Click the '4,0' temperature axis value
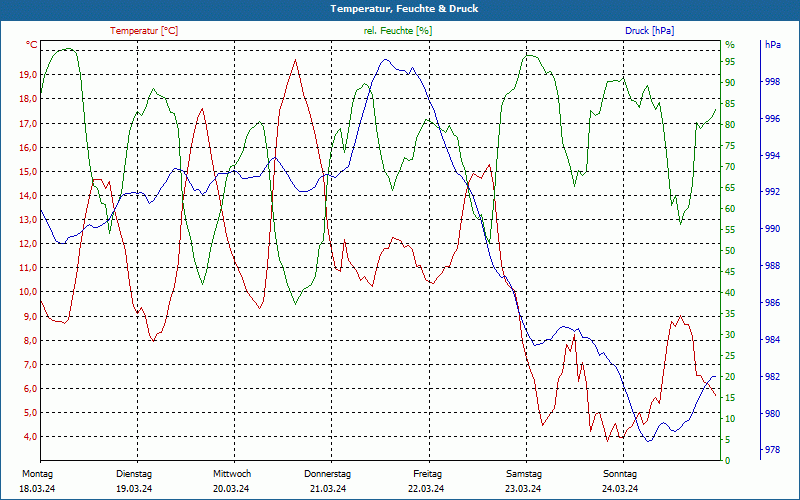Screen dimensions: 800x500 click(30, 437)
